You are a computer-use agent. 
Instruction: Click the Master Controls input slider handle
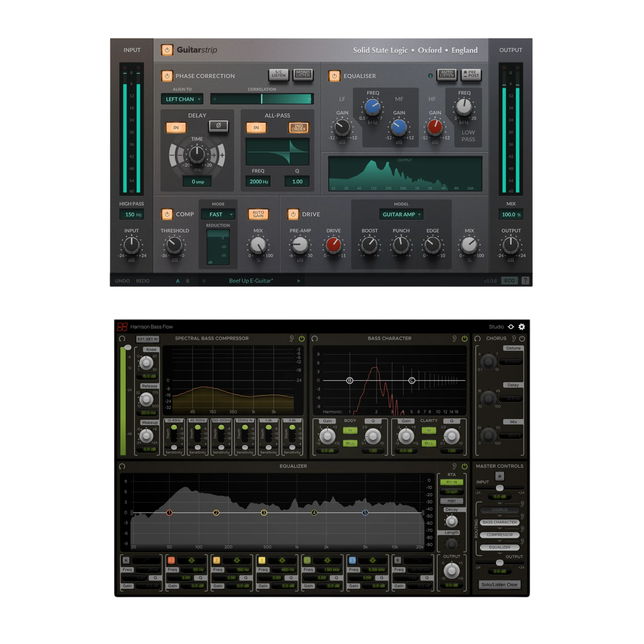pyautogui.click(x=499, y=488)
